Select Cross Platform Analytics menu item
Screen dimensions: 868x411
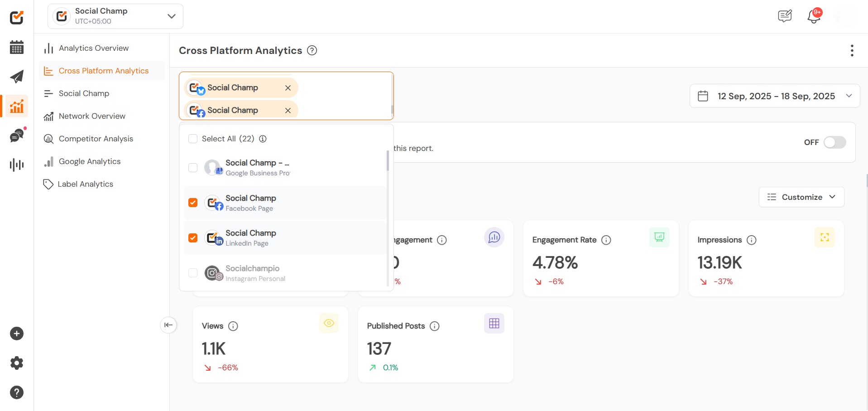pos(102,71)
